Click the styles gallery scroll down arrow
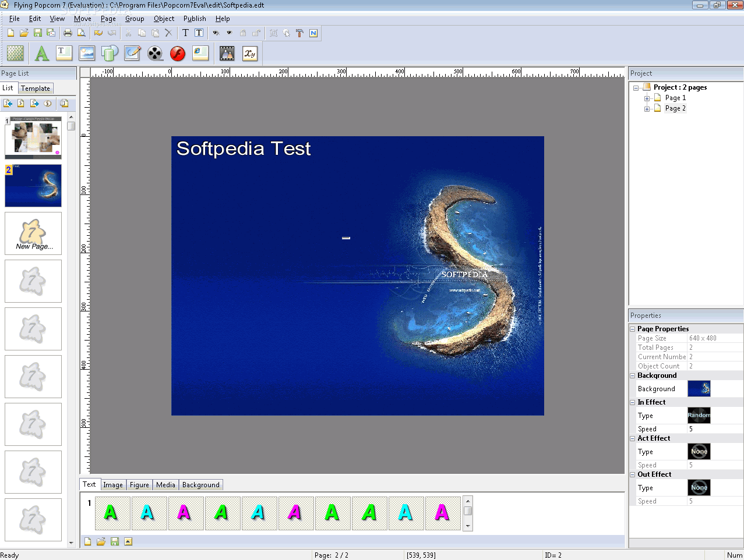 pyautogui.click(x=468, y=526)
